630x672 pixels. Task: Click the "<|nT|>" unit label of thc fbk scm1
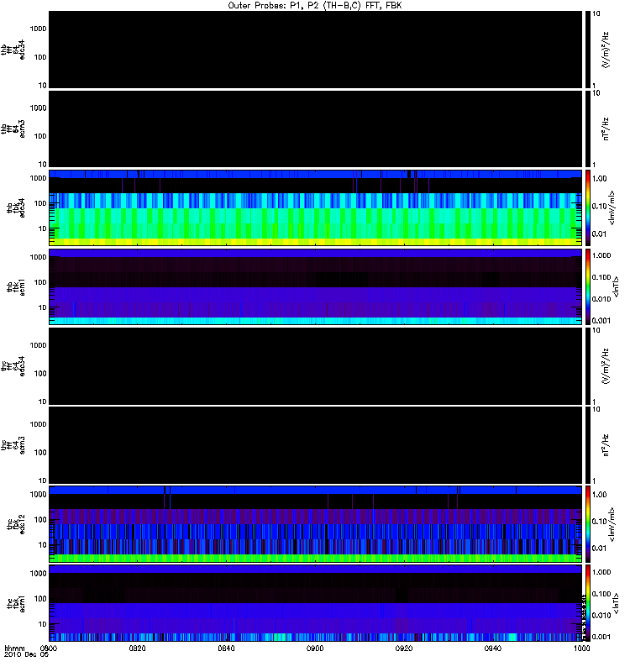[x=616, y=604]
